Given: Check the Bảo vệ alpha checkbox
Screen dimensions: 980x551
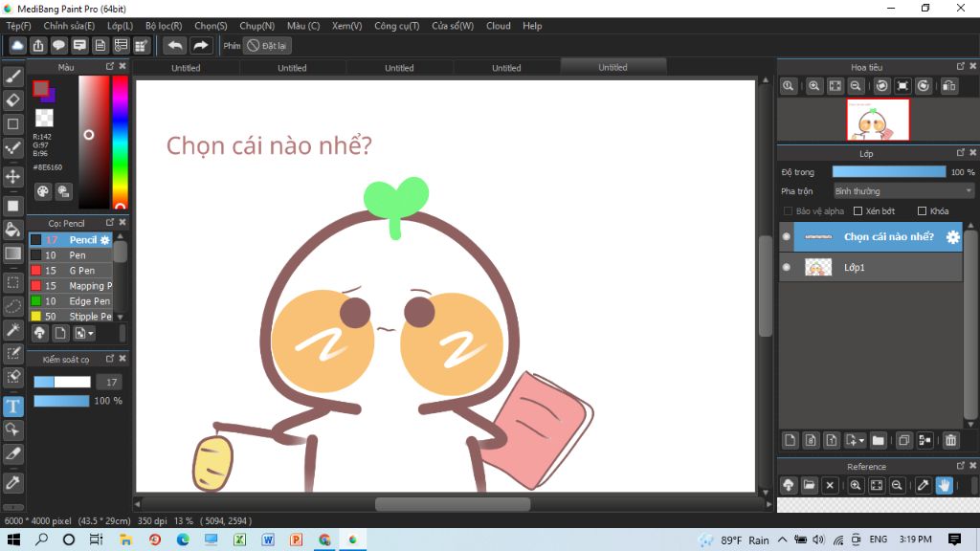Looking at the screenshot, I should coord(789,211).
